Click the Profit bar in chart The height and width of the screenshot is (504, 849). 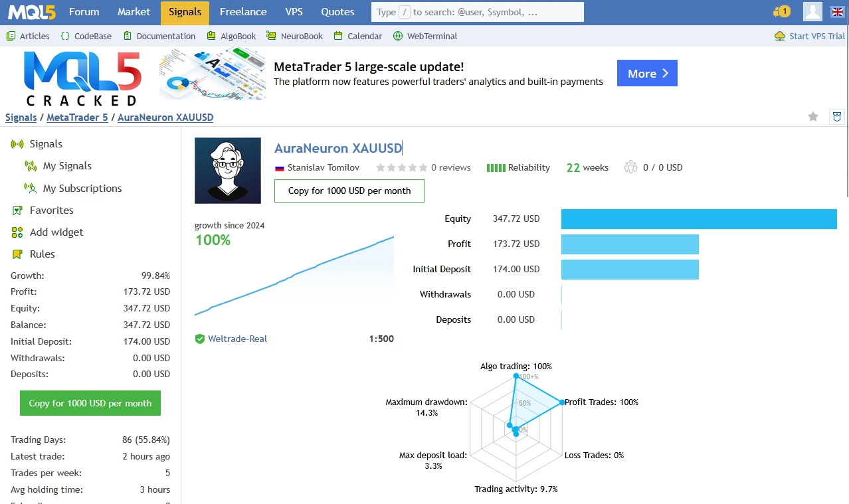pyautogui.click(x=630, y=244)
